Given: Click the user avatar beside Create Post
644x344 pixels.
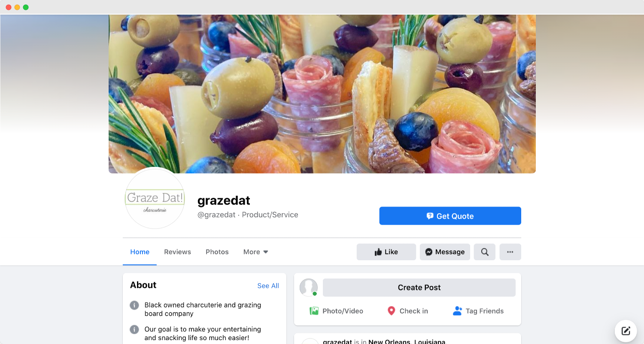Looking at the screenshot, I should [x=308, y=287].
